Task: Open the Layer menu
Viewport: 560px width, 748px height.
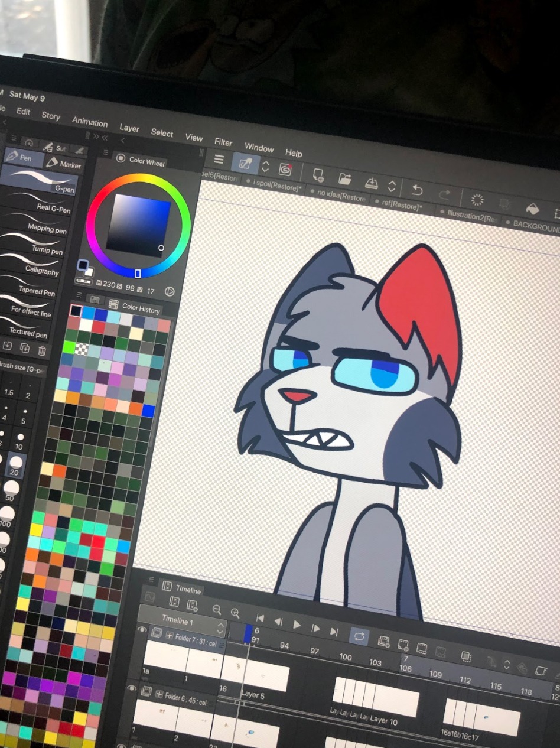Action: tap(129, 128)
